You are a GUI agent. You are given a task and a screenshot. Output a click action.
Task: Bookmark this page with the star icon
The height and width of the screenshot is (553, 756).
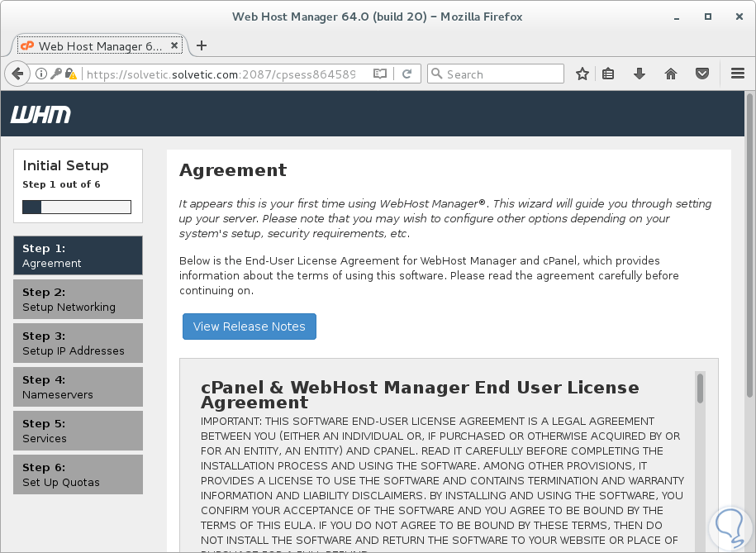click(582, 74)
